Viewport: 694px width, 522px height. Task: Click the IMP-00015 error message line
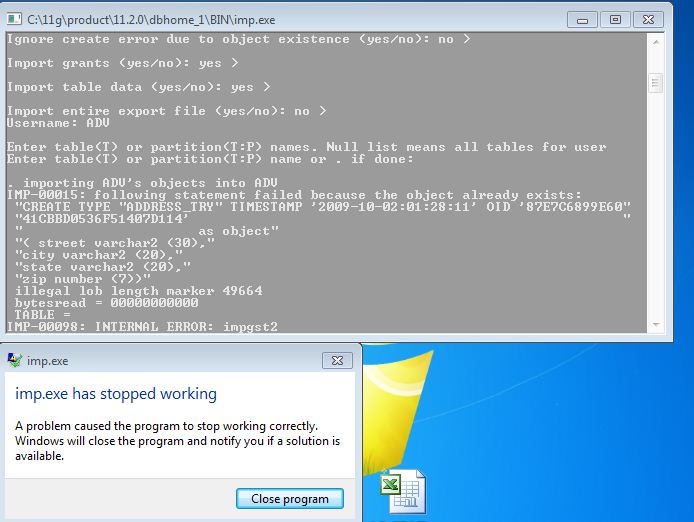[294, 195]
